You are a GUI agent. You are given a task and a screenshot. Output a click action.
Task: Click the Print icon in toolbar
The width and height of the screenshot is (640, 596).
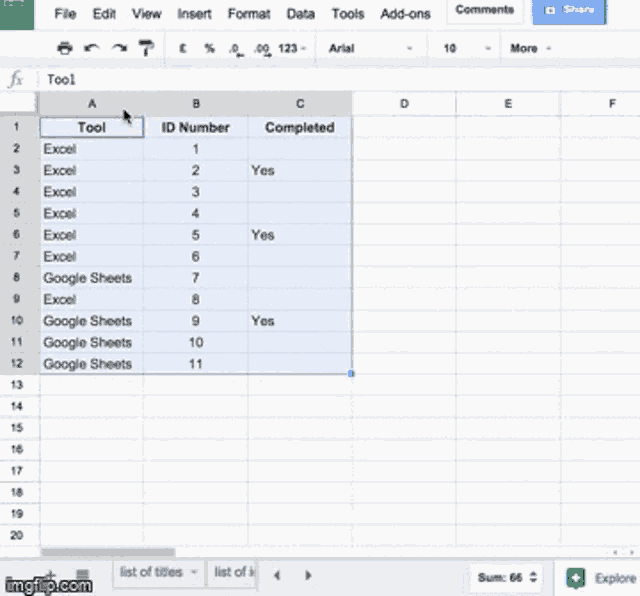point(64,48)
